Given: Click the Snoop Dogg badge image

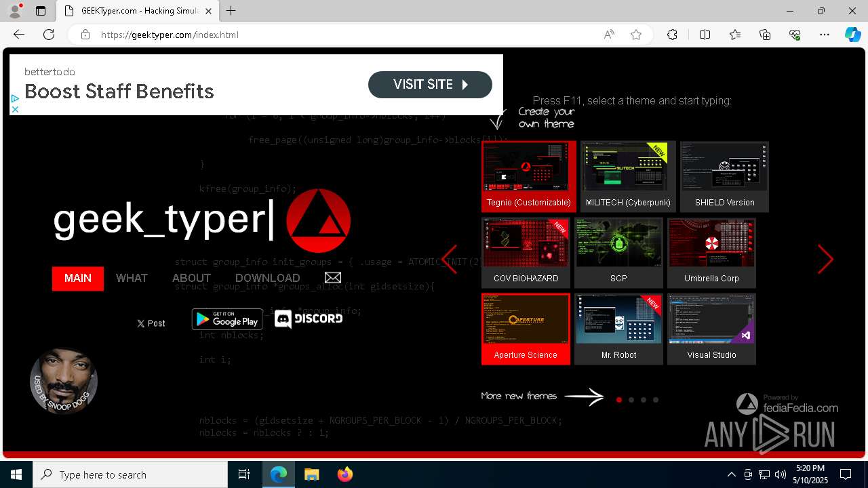Looking at the screenshot, I should pyautogui.click(x=64, y=381).
